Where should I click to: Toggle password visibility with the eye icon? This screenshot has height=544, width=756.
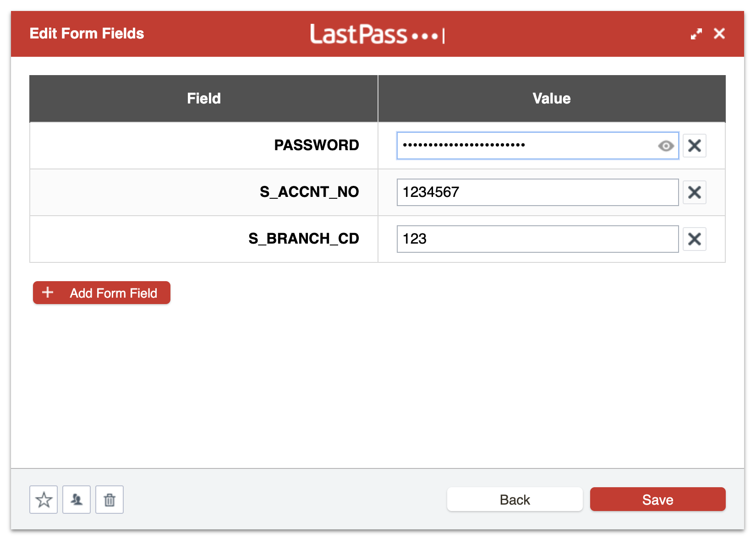(665, 146)
